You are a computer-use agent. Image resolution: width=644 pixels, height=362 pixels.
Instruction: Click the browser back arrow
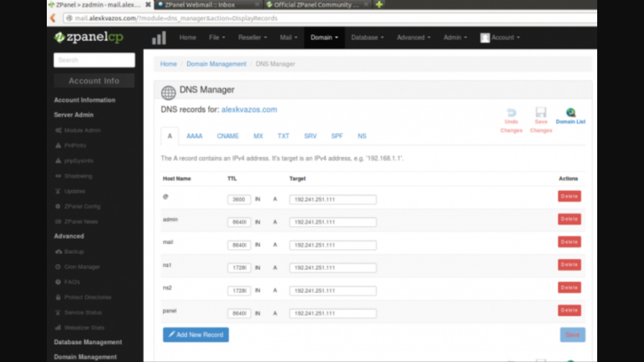(x=53, y=18)
